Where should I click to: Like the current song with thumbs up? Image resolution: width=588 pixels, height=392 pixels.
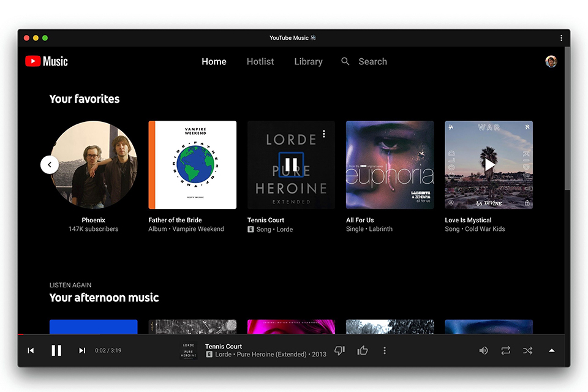point(362,350)
